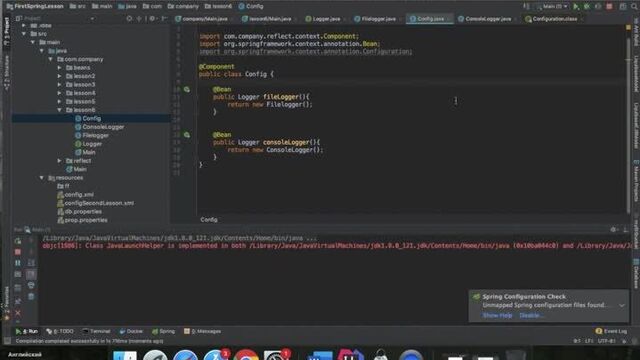Stop the process with red square in Run panel

[x=18, y=252]
